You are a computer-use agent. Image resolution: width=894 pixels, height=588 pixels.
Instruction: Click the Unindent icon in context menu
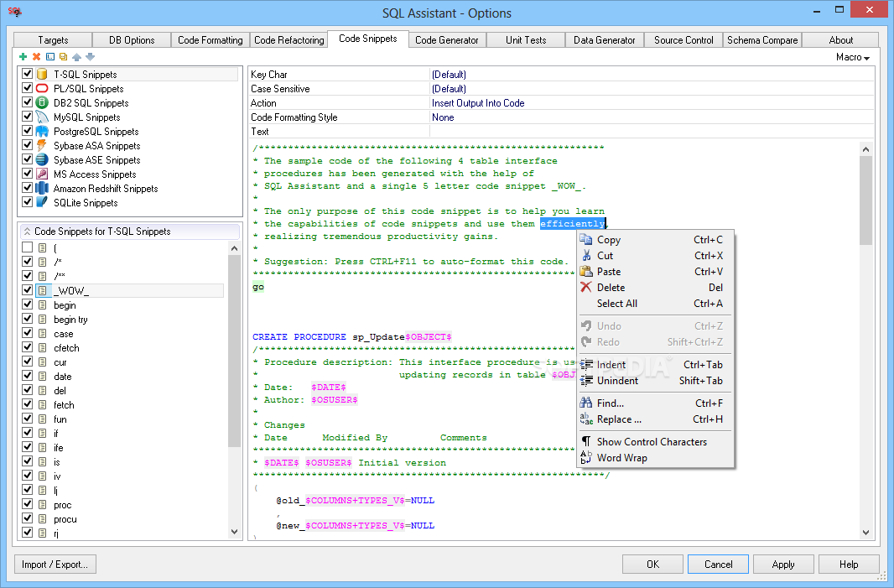[586, 381]
